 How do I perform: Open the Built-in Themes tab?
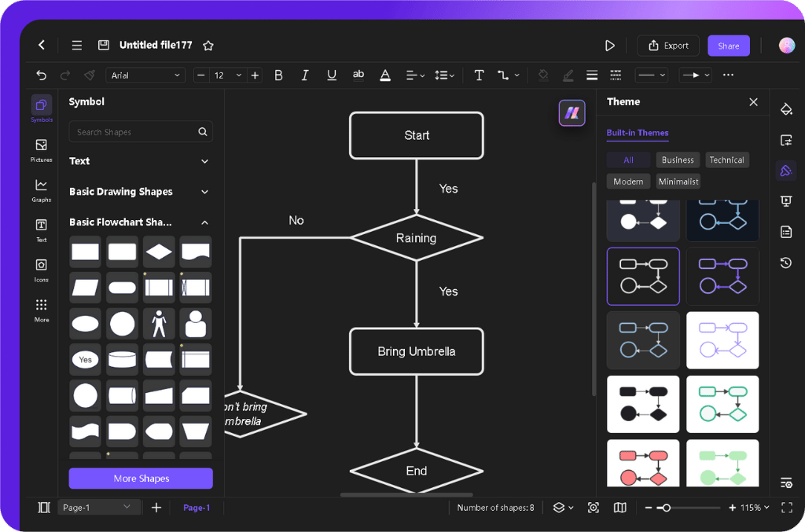[638, 133]
